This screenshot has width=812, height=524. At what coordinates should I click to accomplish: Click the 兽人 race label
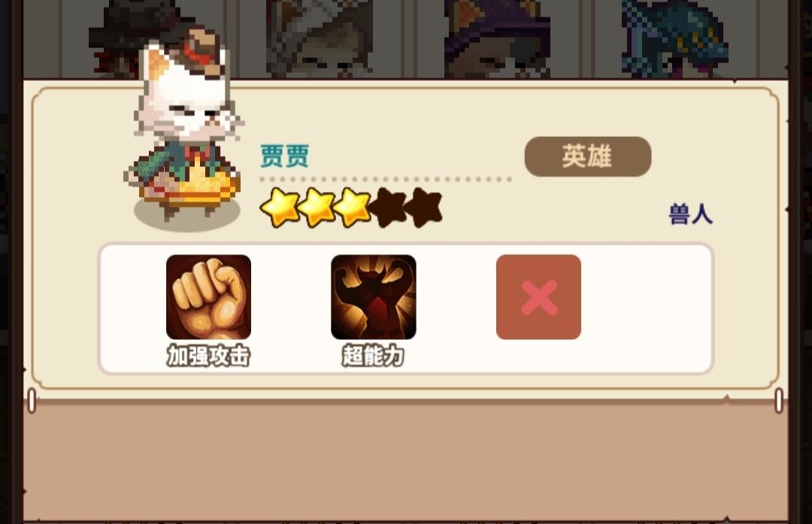pos(690,214)
